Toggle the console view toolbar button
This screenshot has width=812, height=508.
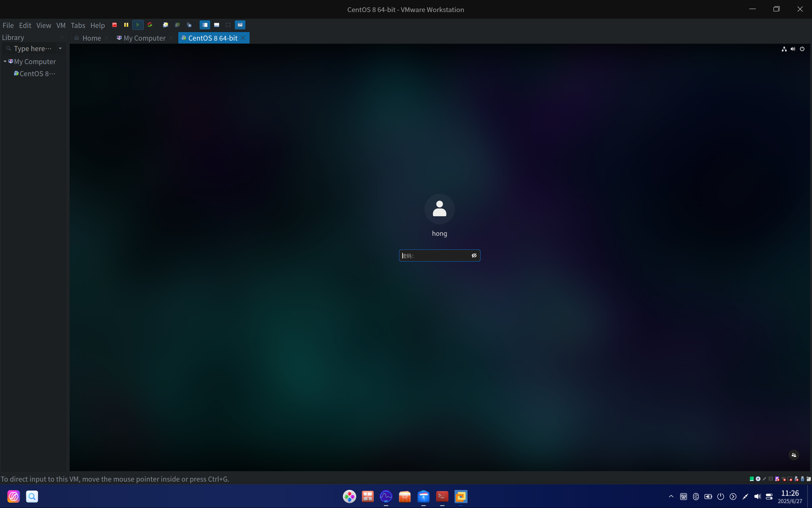point(240,25)
